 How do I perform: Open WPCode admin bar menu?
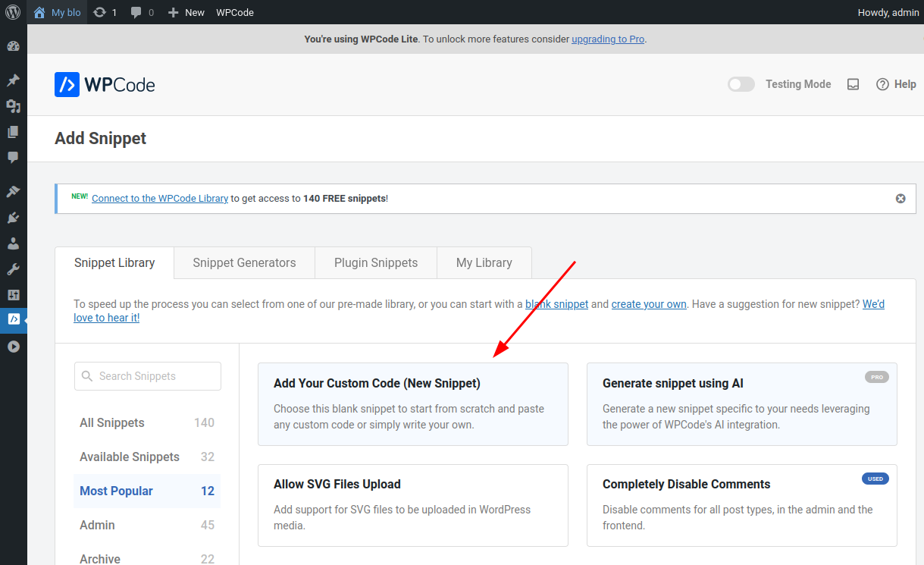[235, 12]
